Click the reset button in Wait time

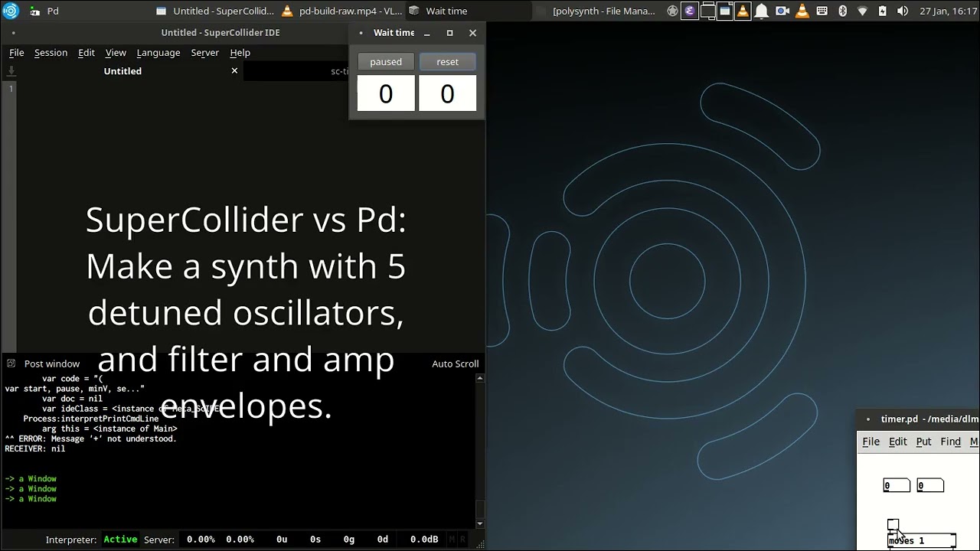pyautogui.click(x=448, y=62)
